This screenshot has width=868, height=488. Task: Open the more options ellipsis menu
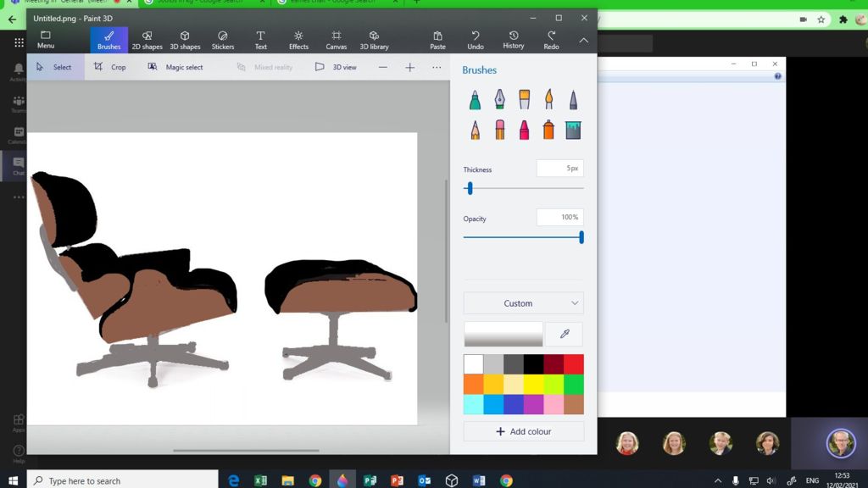[x=437, y=68]
